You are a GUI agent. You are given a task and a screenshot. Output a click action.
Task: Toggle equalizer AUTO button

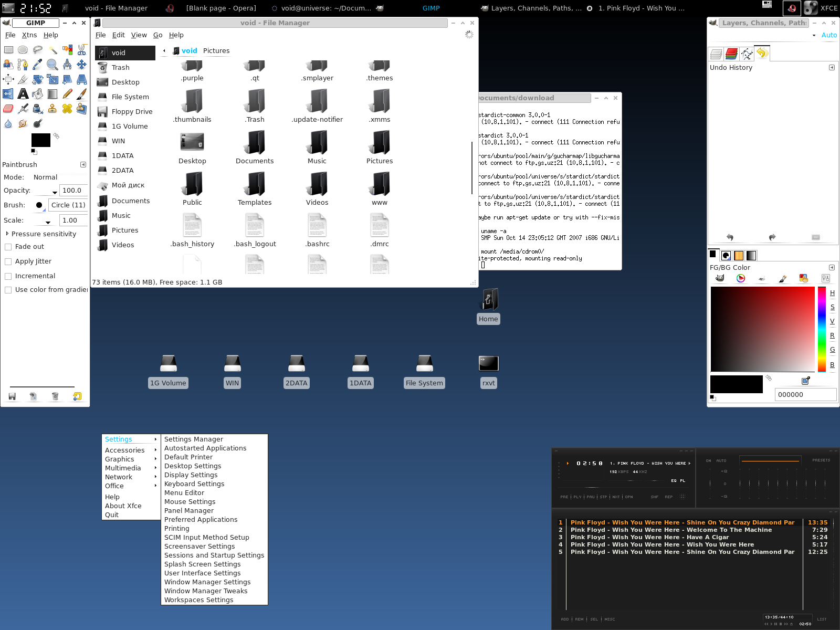point(721,460)
